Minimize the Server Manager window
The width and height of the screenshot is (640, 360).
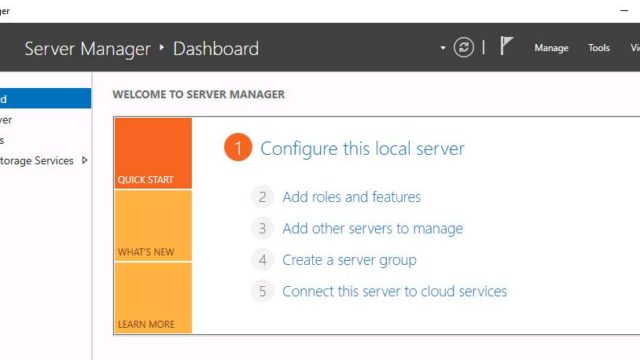[624, 11]
